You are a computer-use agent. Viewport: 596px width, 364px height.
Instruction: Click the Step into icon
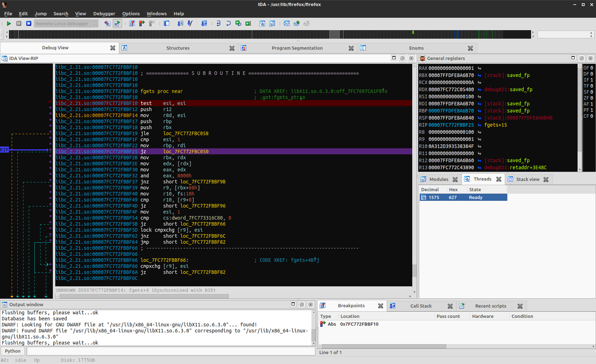click(x=219, y=23)
